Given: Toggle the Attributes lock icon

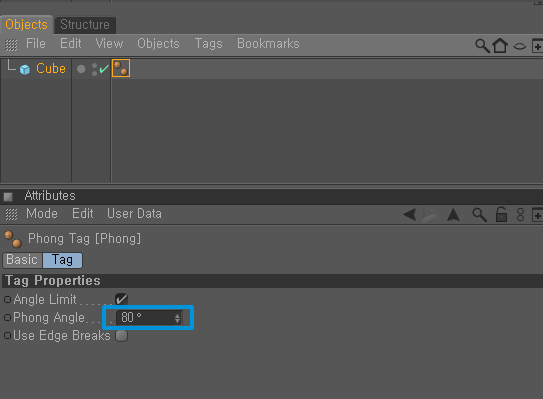Looking at the screenshot, I should 501,214.
